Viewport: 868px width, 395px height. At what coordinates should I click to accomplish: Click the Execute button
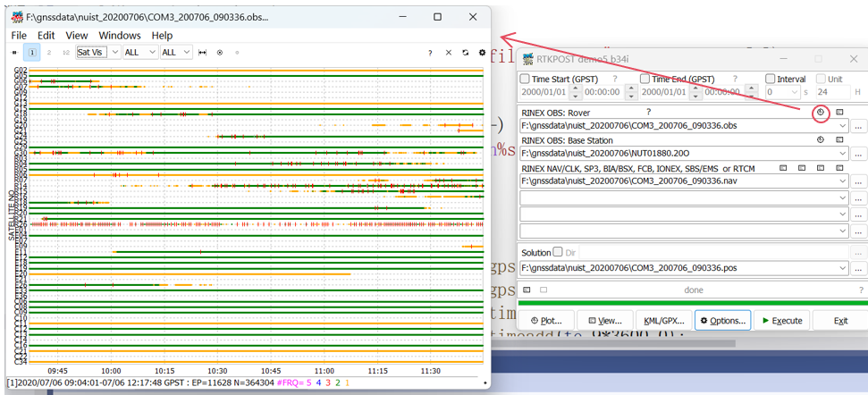coord(781,320)
